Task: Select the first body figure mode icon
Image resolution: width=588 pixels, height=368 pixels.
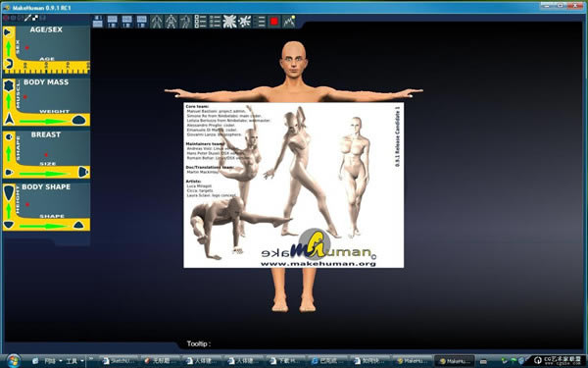Action: click(157, 22)
